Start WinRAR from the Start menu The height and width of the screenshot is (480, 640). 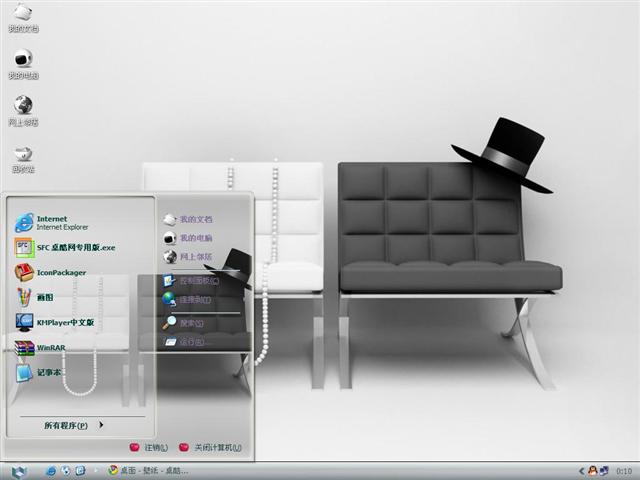coord(50,347)
